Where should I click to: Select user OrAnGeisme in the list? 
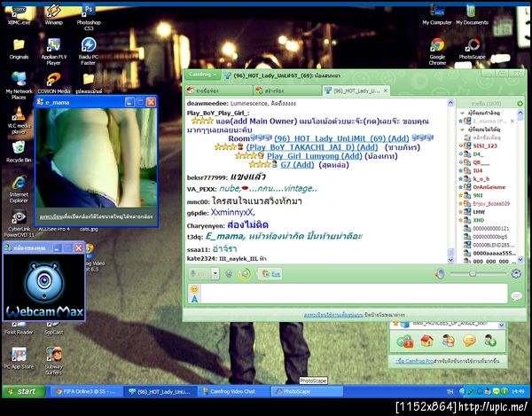click(487, 187)
